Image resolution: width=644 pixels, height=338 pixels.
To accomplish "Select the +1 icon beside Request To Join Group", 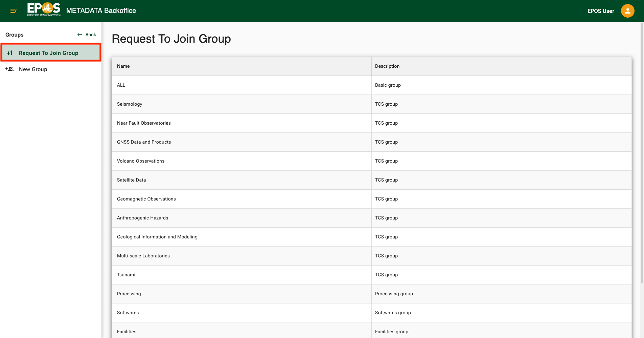I will coord(10,52).
